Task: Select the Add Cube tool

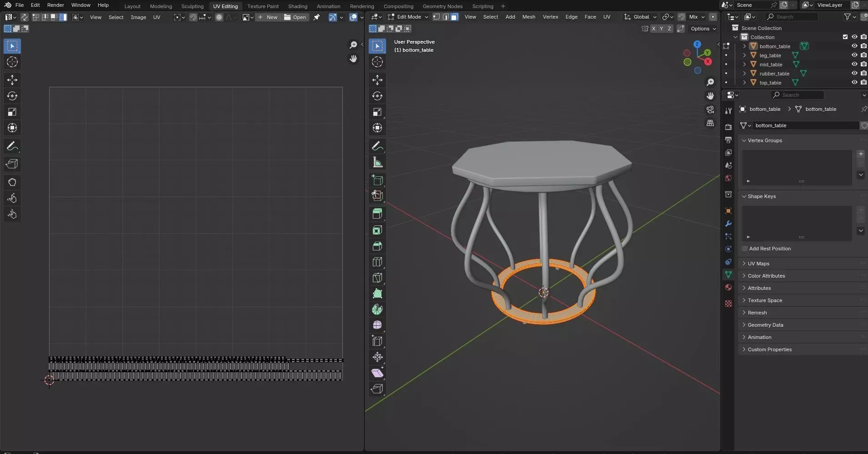Action: click(x=377, y=180)
